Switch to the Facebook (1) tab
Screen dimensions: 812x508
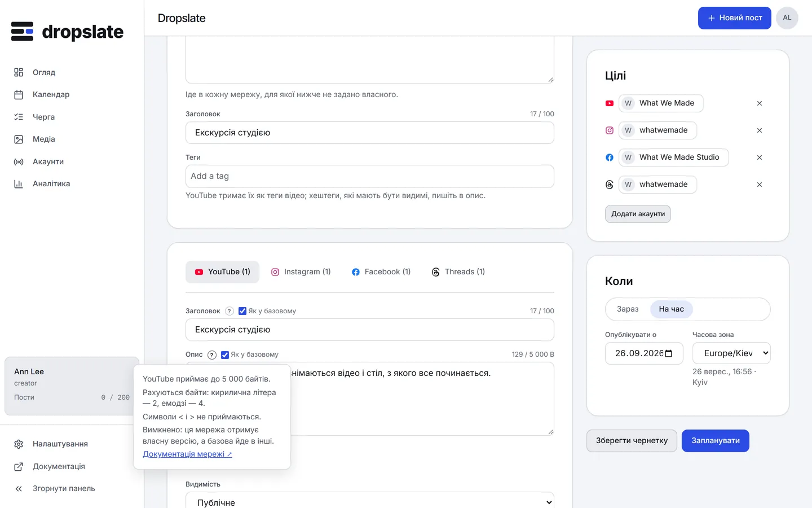tap(381, 272)
